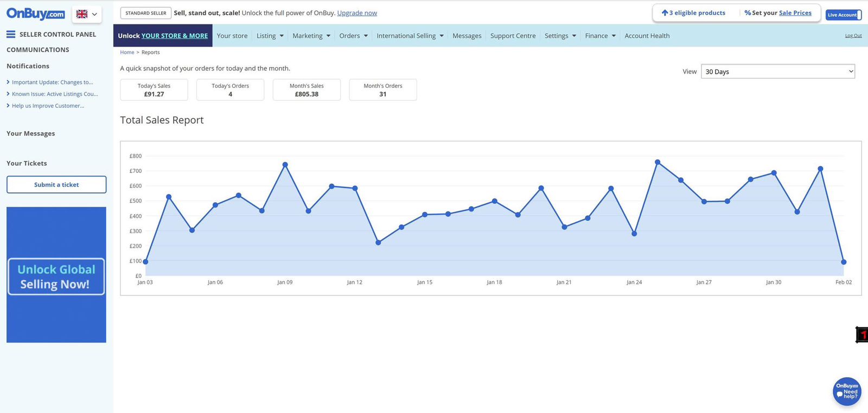Expand the Marketing menu dropdown
The height and width of the screenshot is (413, 868).
coord(311,36)
